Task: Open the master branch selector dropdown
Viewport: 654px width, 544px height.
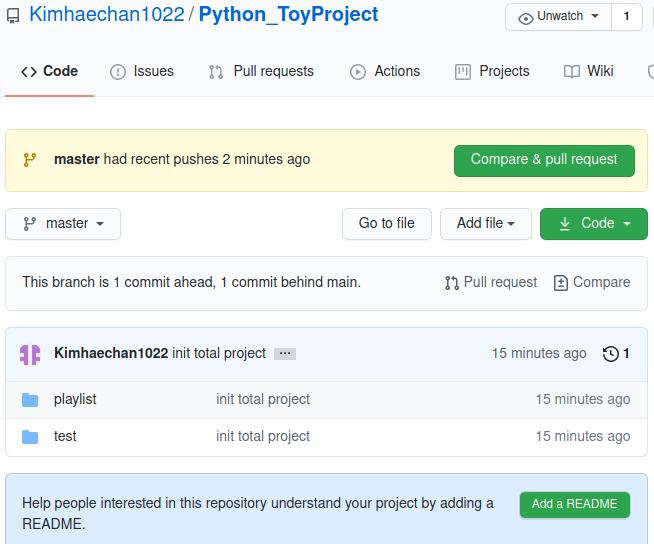Action: coord(63,224)
